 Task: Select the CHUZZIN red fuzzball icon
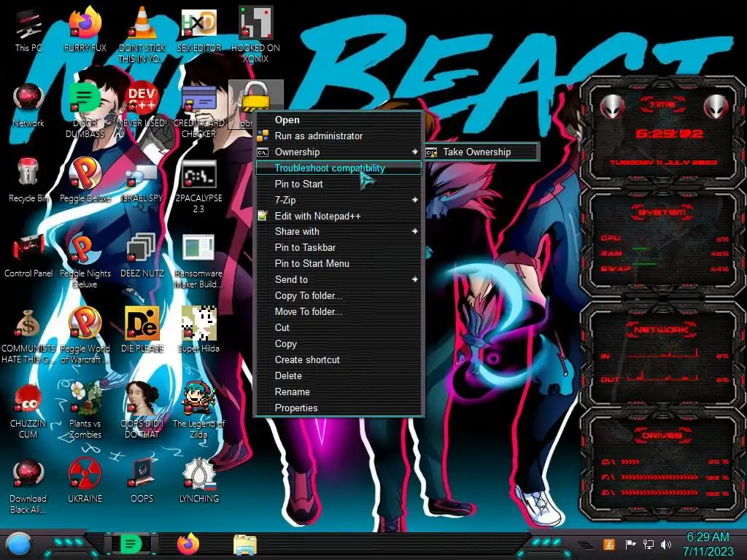click(28, 411)
